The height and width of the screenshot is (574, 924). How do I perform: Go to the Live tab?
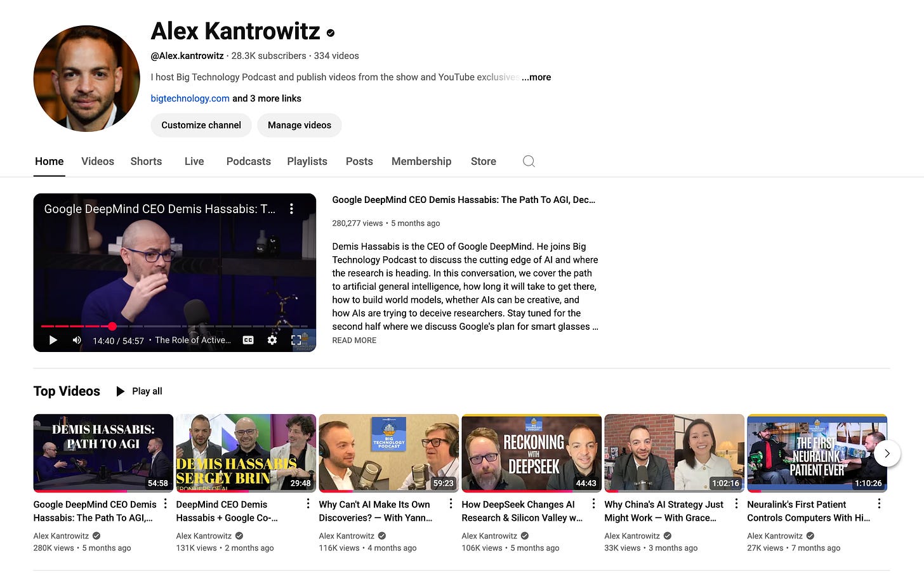(x=194, y=161)
